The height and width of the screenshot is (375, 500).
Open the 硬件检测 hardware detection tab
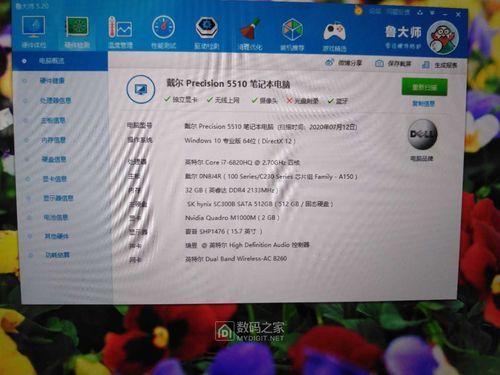tap(77, 32)
